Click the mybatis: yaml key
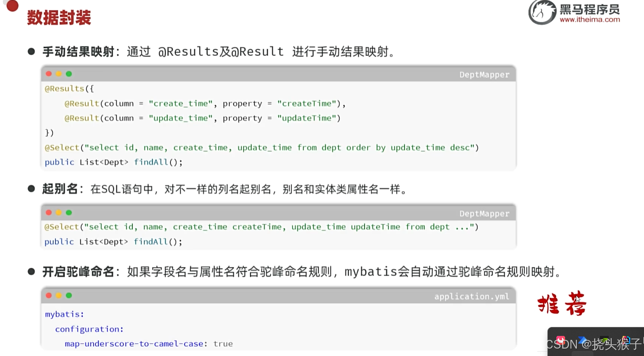The image size is (644, 356). tap(65, 314)
